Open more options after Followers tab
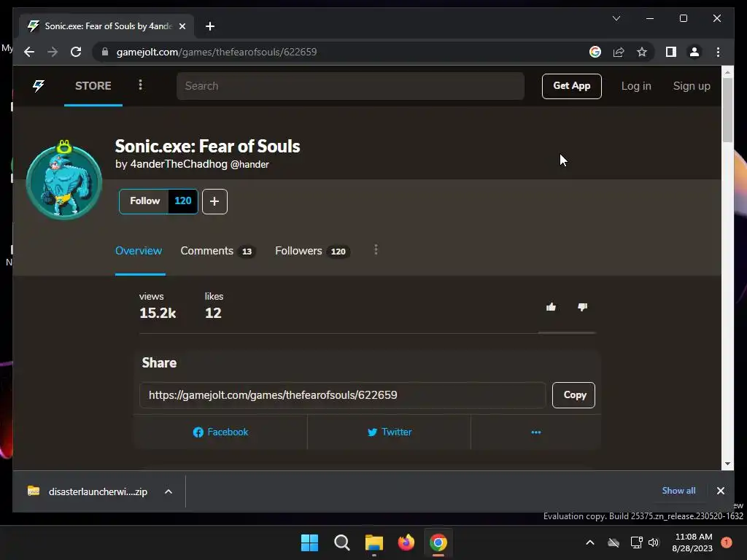This screenshot has width=747, height=560. (x=376, y=250)
